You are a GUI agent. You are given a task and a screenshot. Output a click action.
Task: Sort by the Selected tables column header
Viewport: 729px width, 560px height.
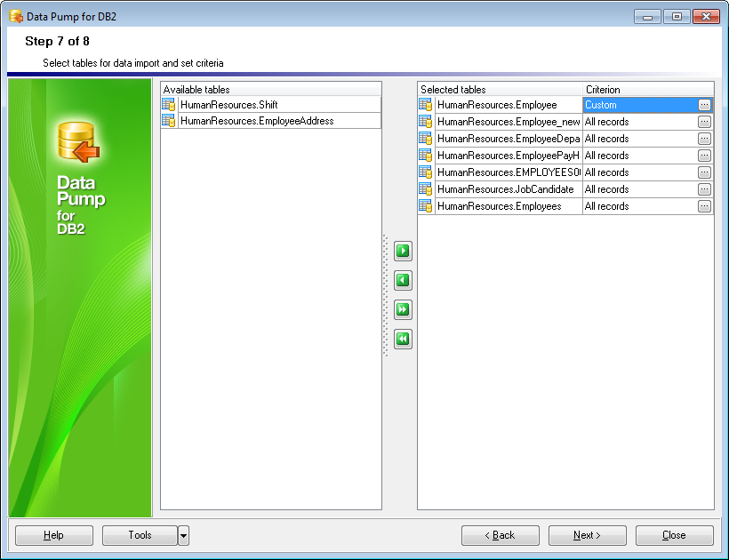(500, 90)
